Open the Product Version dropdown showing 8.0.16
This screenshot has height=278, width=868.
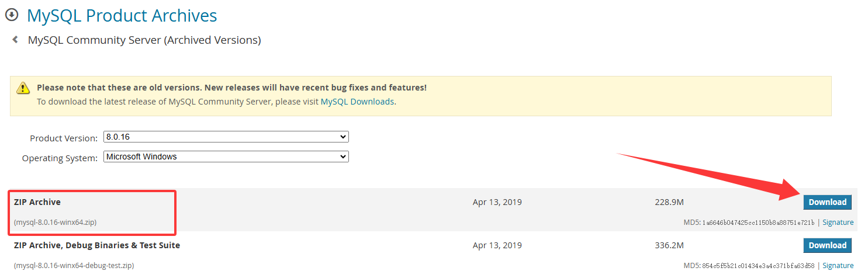pos(226,137)
